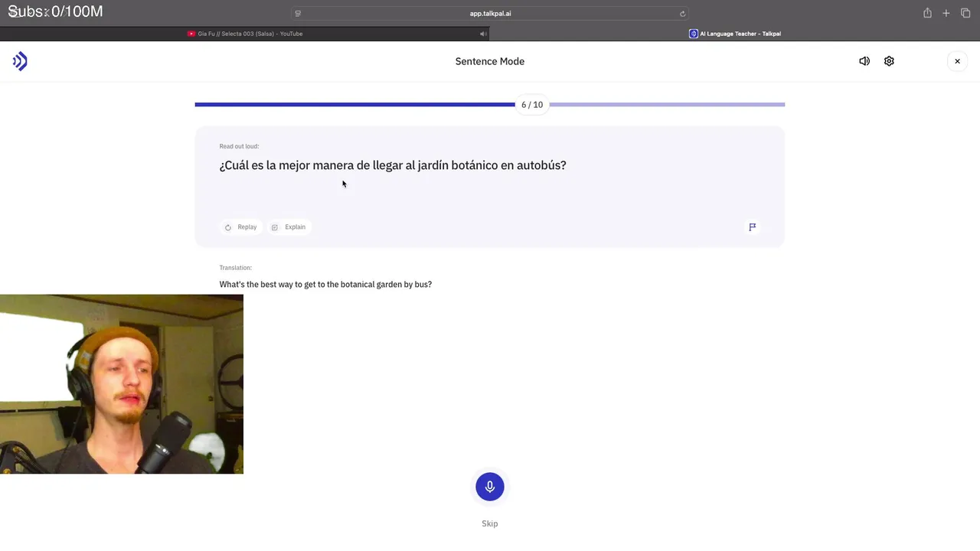Open settings with the gear icon
Image resolution: width=980 pixels, height=551 pixels.
pyautogui.click(x=889, y=61)
